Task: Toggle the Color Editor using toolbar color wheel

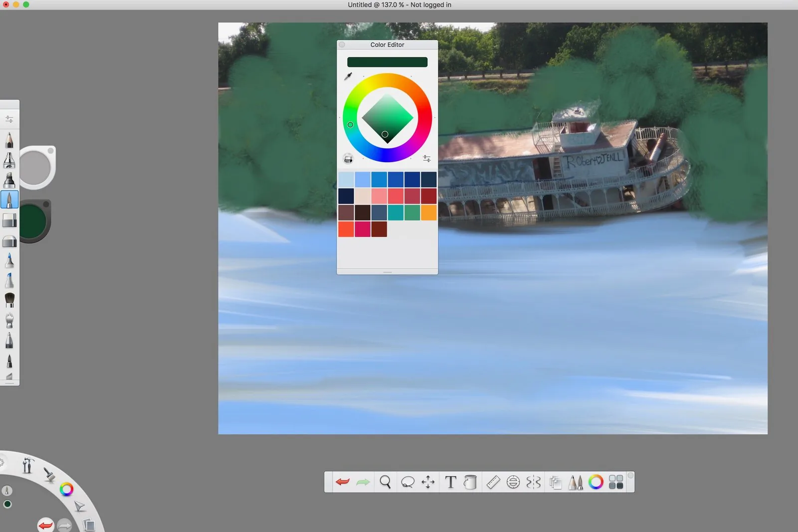Action: coord(596,482)
